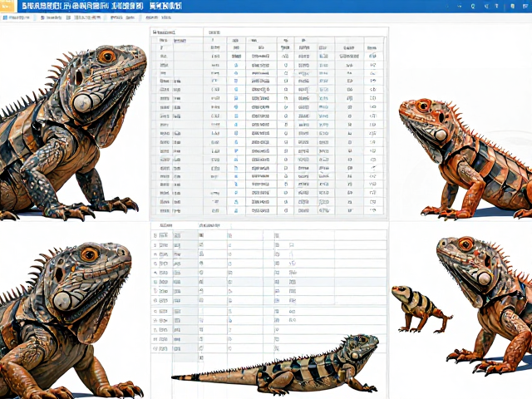Viewport: 532px width, 399px height.
Task: Click the yellow app logo in the title bar
Action: [x=8, y=6]
